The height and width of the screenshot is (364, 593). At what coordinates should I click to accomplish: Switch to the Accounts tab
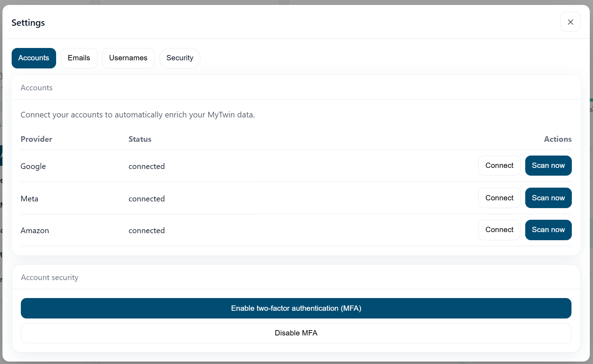34,58
